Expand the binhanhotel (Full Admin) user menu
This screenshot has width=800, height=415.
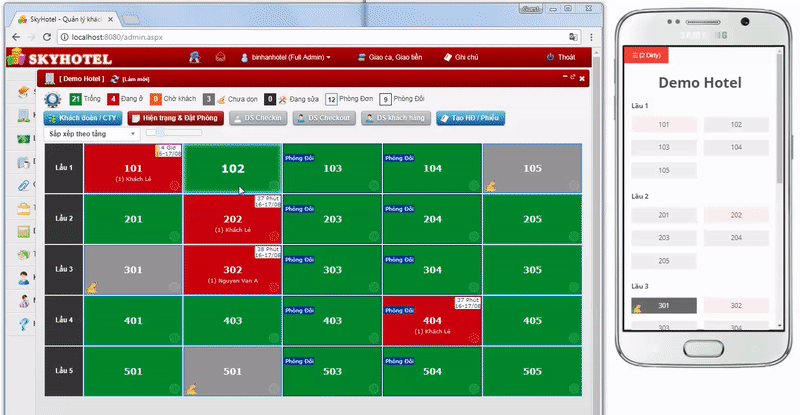point(285,58)
